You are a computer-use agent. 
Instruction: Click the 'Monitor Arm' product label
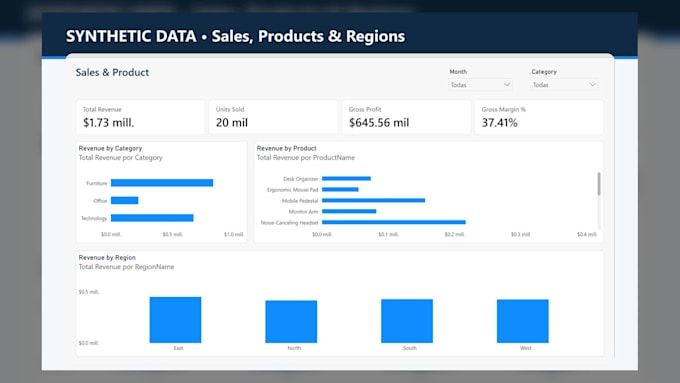[x=303, y=212]
